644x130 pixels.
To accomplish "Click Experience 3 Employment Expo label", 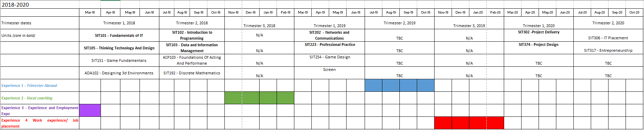I will pyautogui.click(x=40, y=111).
